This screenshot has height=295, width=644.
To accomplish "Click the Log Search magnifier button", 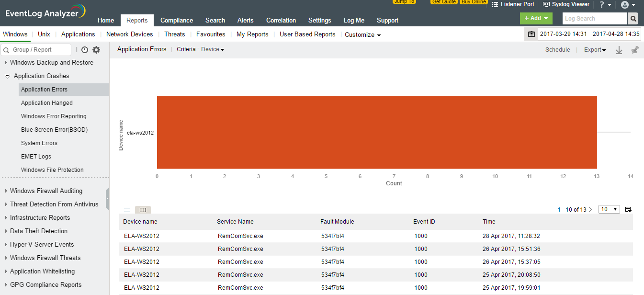I will (633, 19).
